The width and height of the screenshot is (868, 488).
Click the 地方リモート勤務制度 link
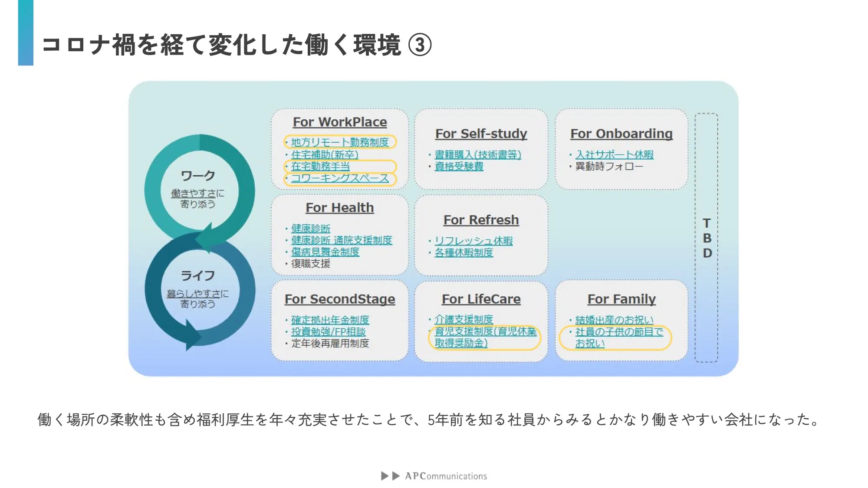pyautogui.click(x=340, y=142)
